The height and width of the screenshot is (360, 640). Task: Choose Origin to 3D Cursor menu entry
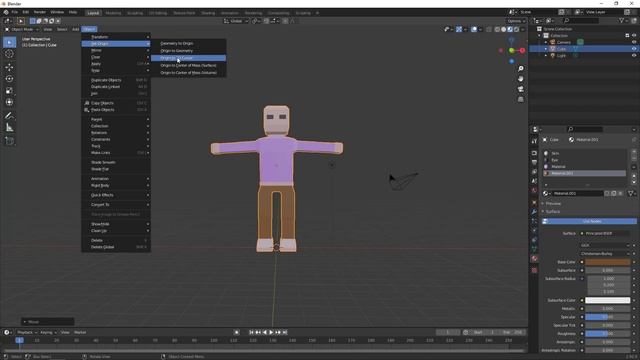[x=188, y=58]
